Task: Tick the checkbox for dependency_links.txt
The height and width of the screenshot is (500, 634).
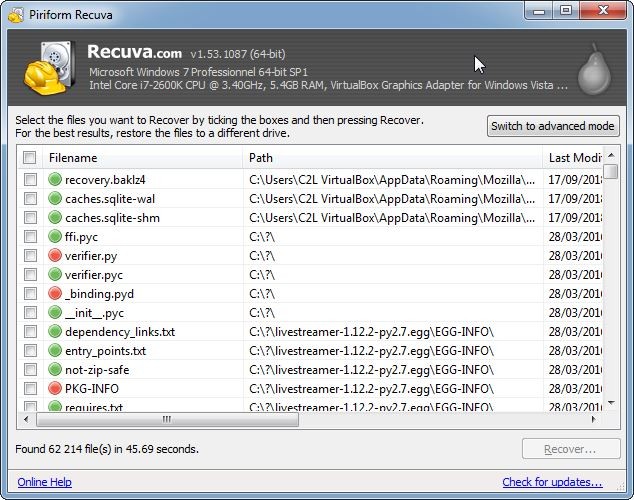Action: pyautogui.click(x=30, y=331)
